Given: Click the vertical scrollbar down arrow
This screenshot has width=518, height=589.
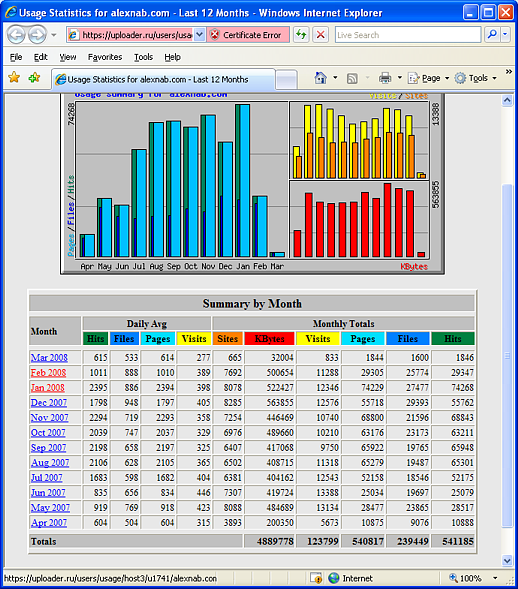Looking at the screenshot, I should tap(507, 560).
